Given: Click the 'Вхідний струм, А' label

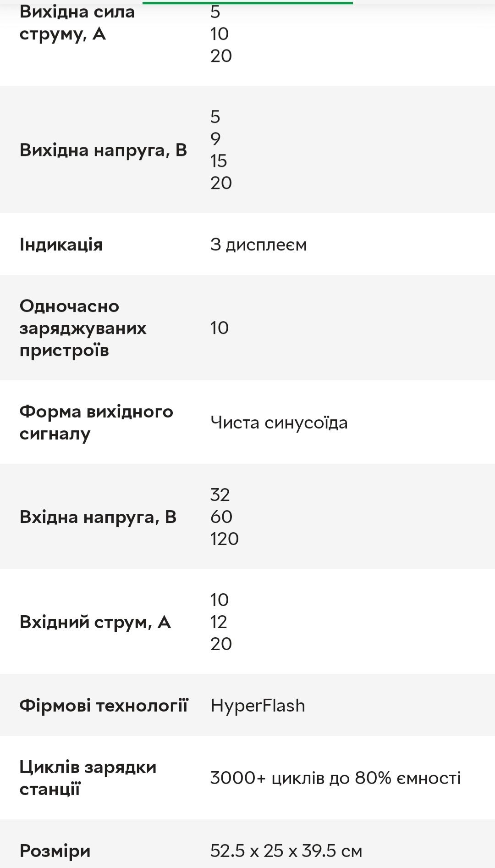Looking at the screenshot, I should click(95, 622).
